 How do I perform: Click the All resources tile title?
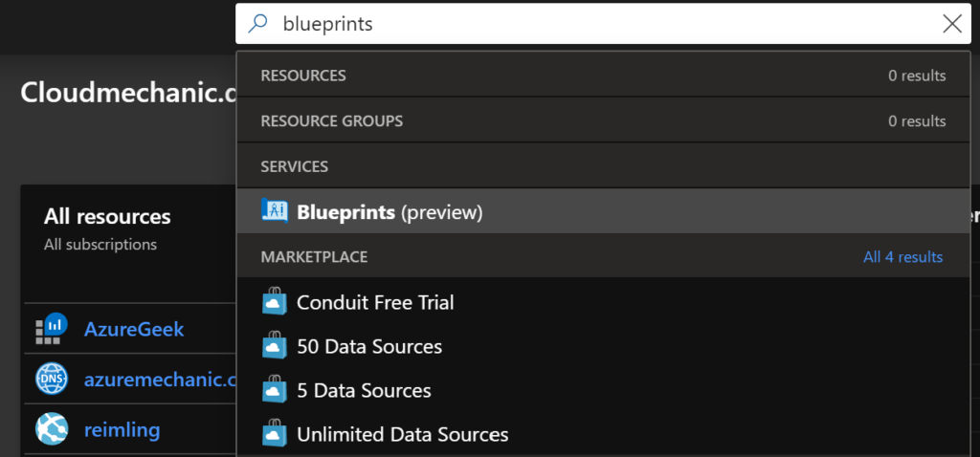pyautogui.click(x=107, y=217)
